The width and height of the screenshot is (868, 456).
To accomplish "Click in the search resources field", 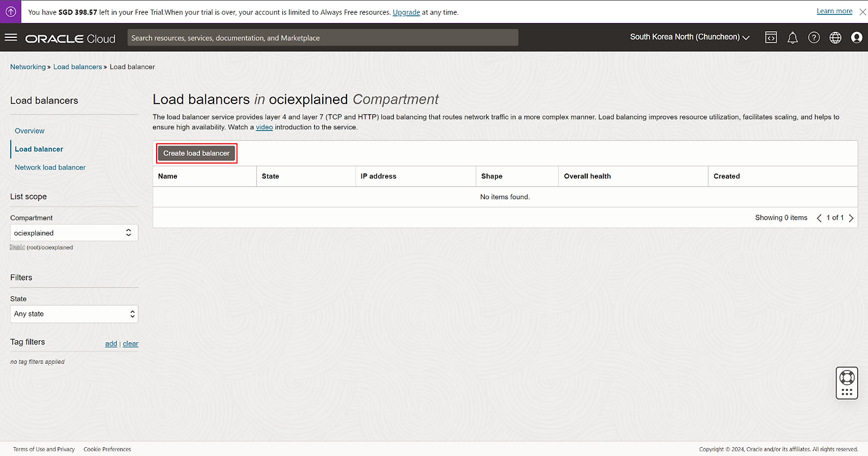I will tap(323, 38).
